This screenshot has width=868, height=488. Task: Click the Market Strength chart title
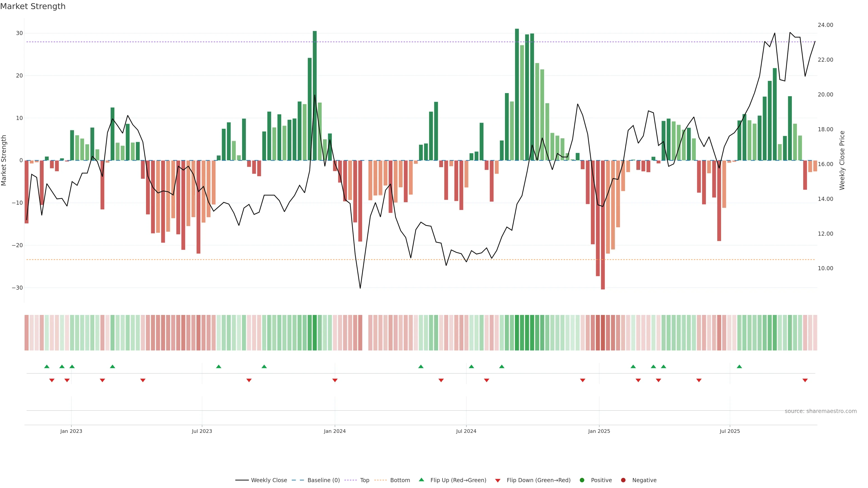click(33, 6)
